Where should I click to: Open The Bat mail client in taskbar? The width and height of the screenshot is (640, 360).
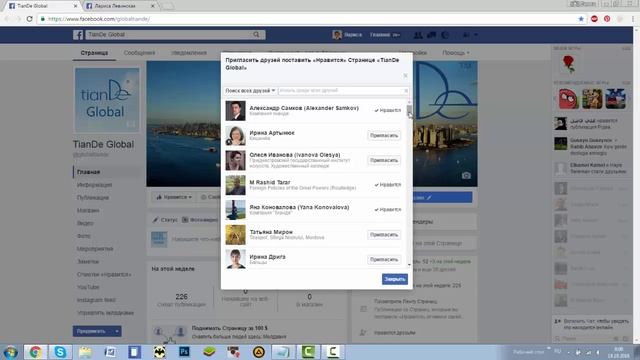(159, 352)
